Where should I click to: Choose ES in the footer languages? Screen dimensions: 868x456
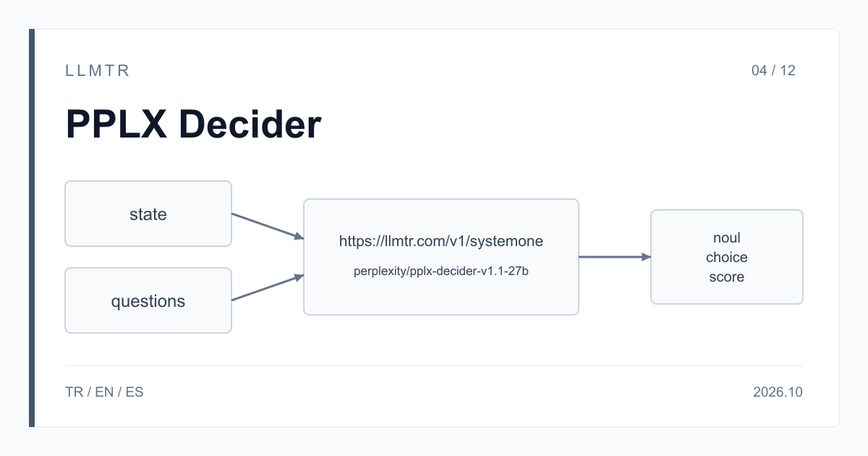click(135, 392)
